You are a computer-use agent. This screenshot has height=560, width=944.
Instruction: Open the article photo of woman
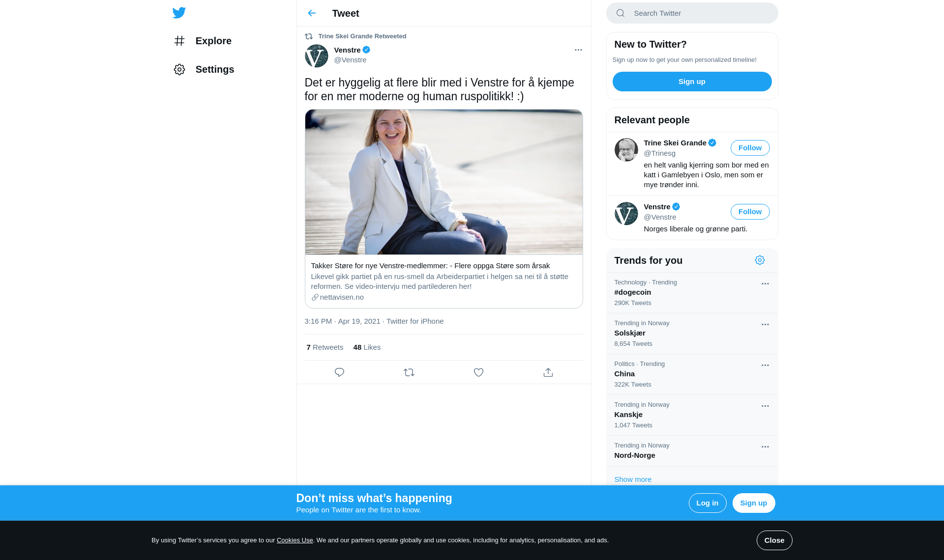443,182
